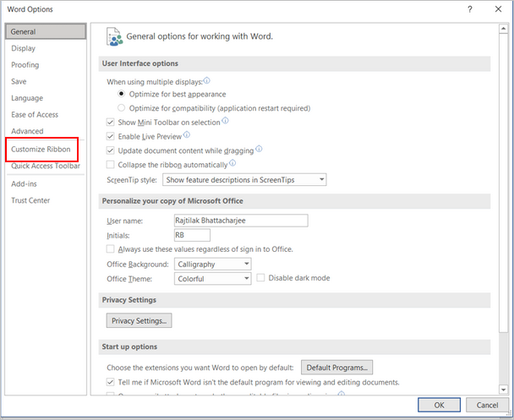Uncheck Show Mini Toolbar on selection
The width and height of the screenshot is (514, 420).
click(110, 123)
